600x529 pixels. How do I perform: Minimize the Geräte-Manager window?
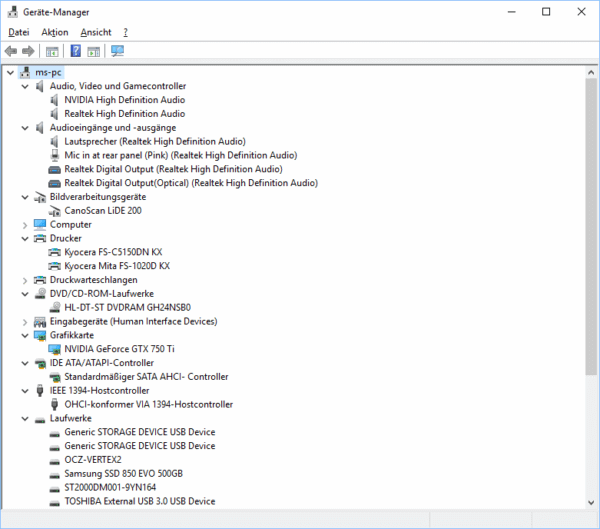coord(512,12)
